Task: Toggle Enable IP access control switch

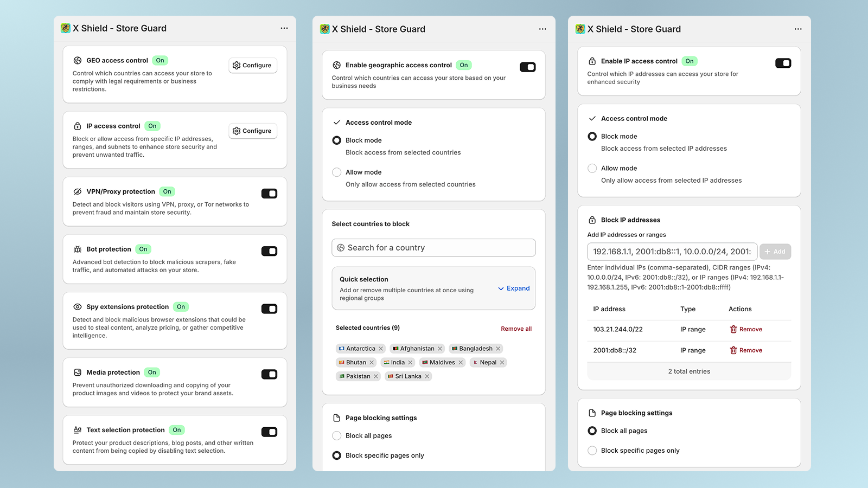Action: (x=783, y=63)
